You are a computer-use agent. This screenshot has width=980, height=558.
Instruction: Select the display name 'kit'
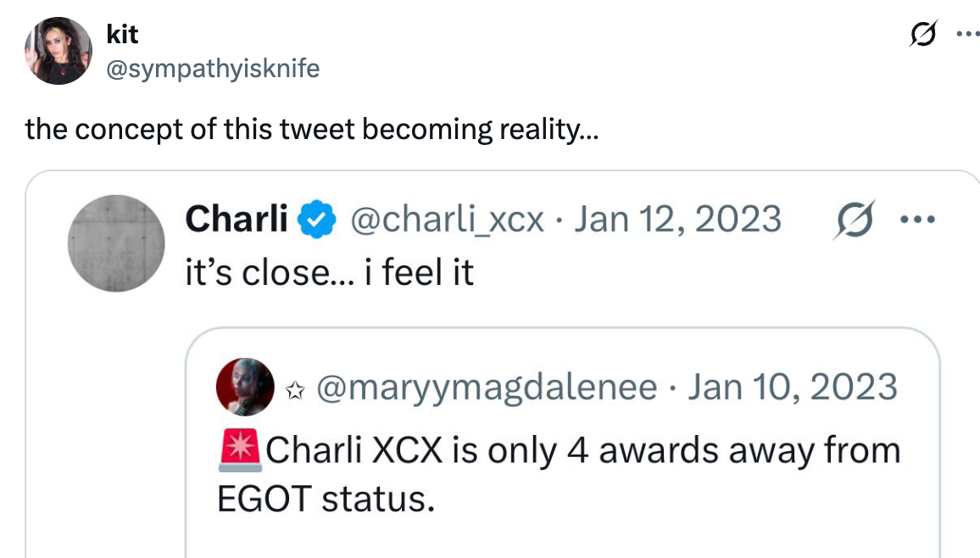tap(120, 35)
